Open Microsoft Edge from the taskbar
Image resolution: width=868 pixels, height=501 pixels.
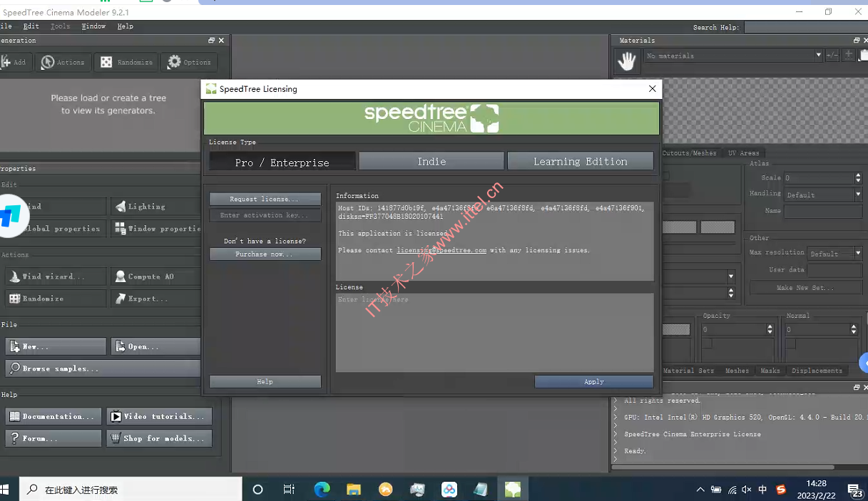(322, 489)
